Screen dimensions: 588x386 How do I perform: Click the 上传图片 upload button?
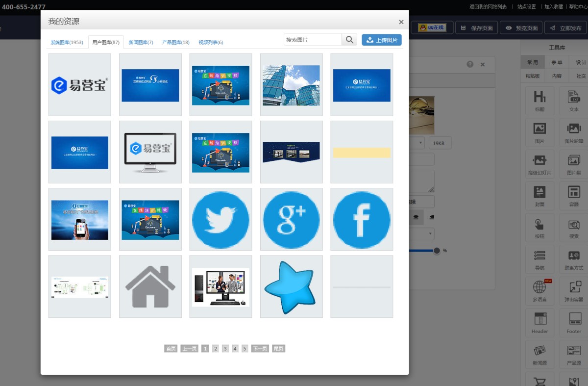coord(382,40)
